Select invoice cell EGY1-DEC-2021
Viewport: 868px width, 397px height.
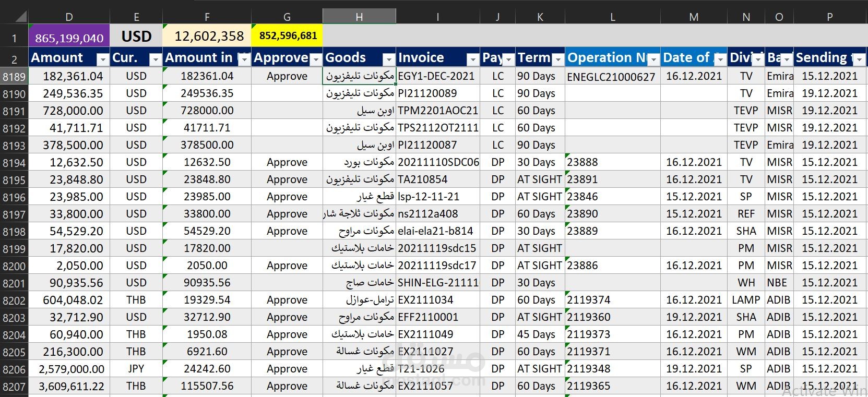click(437, 76)
